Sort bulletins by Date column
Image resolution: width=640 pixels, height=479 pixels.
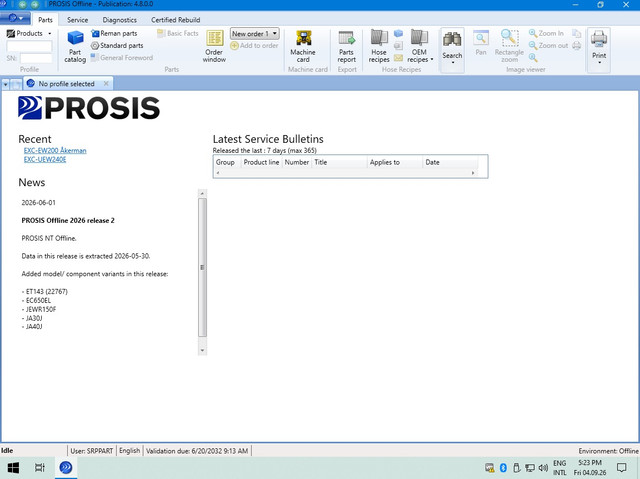click(450, 162)
